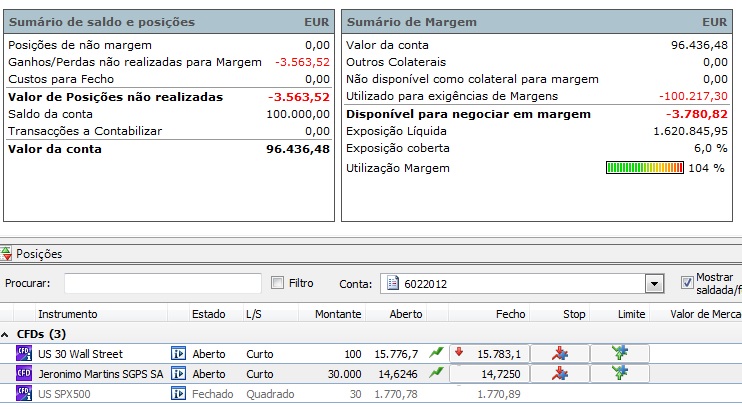This screenshot has width=742, height=409.
Task: Click the Custos para Fecho label
Action: click(x=61, y=79)
